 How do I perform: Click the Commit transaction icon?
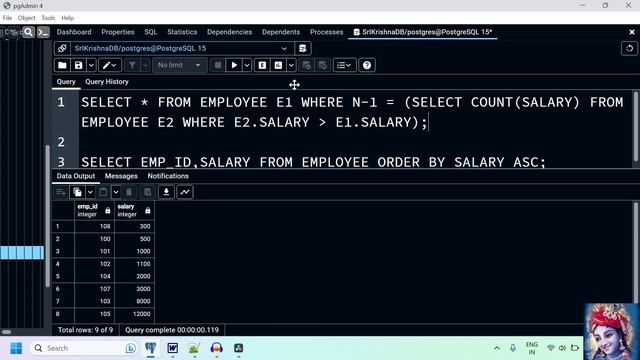(x=307, y=65)
